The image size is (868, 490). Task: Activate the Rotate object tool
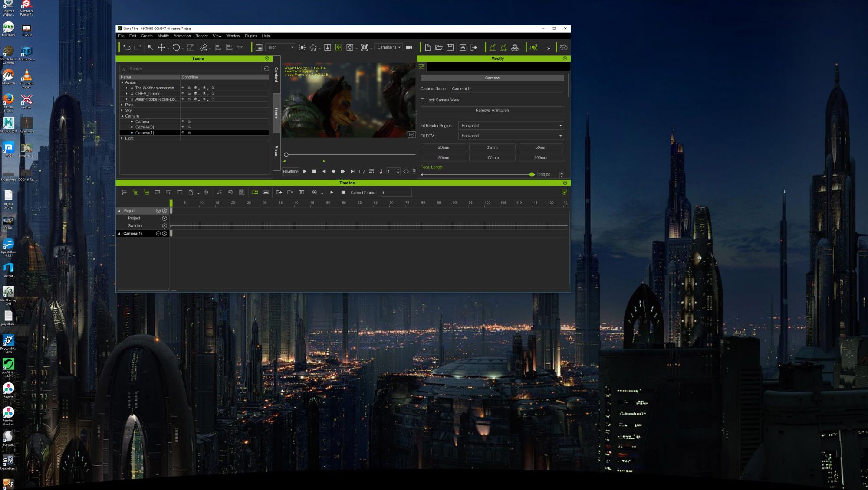pos(176,48)
